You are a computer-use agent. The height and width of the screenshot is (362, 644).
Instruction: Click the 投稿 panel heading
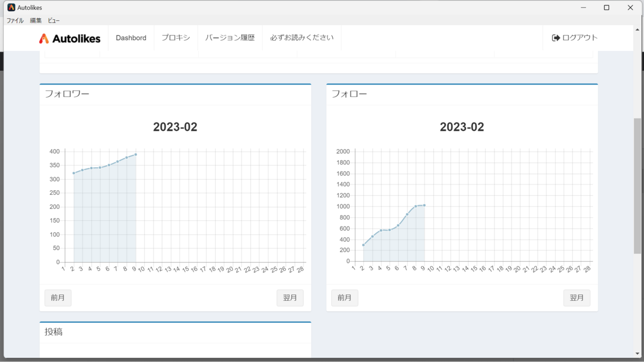(54, 332)
